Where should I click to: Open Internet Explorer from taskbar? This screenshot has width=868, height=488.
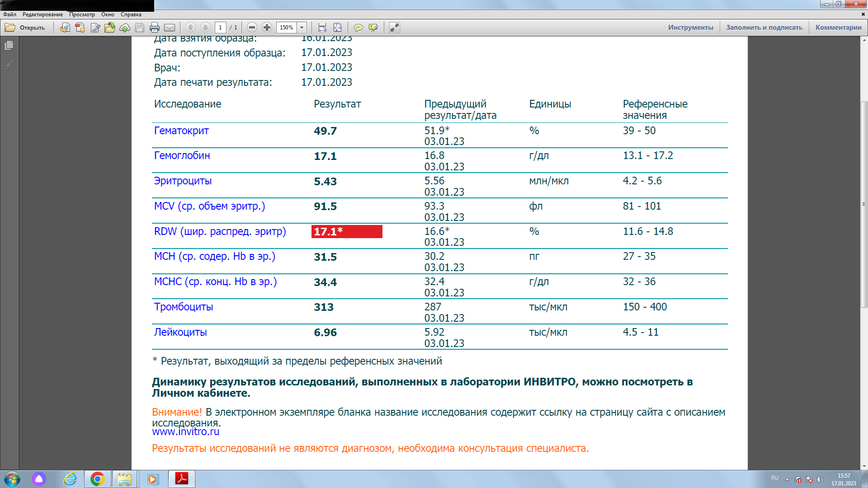70,479
